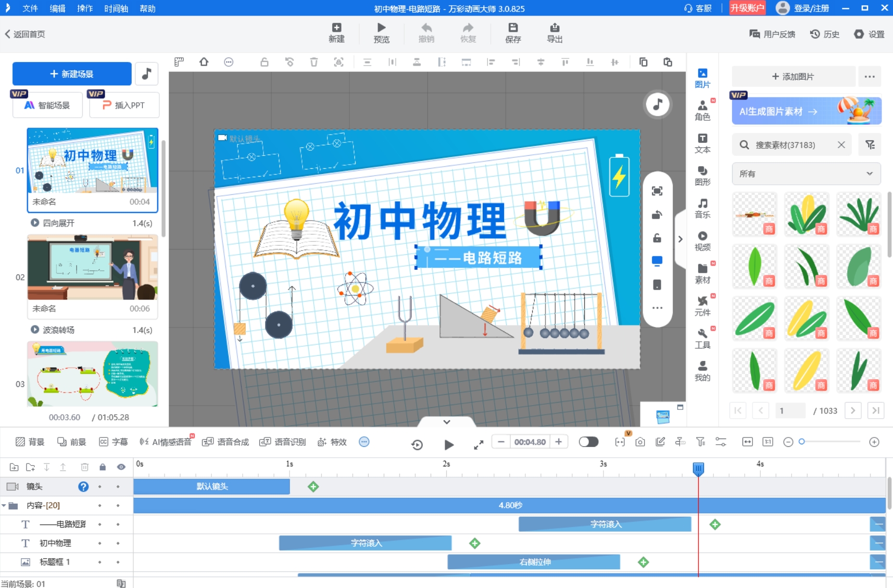The width and height of the screenshot is (893, 588).
Task: Open the 元件 (elements) panel
Action: point(702,306)
